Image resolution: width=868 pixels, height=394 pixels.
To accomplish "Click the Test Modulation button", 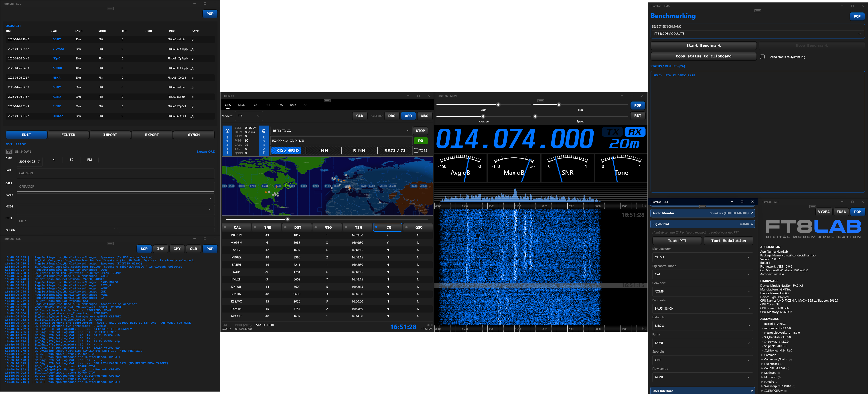I will click(x=728, y=241).
